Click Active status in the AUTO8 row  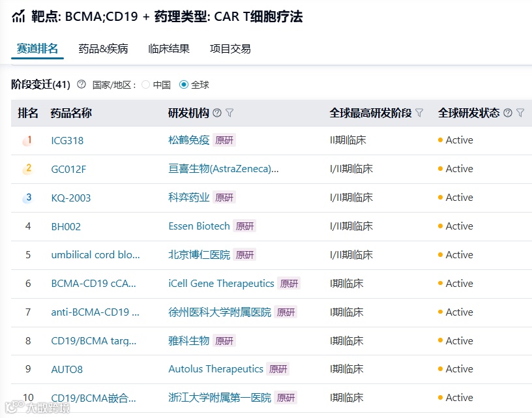[456, 369]
